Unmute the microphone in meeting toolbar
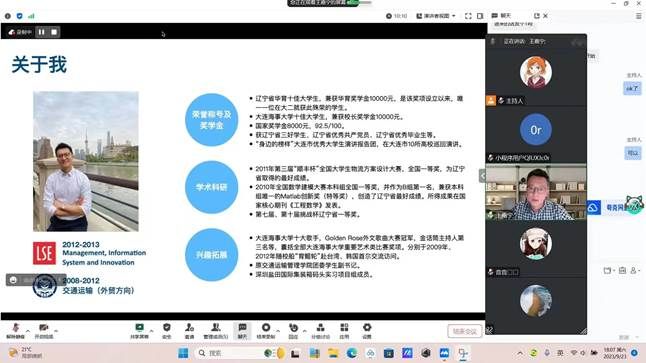This screenshot has height=363, width=646. (16, 330)
